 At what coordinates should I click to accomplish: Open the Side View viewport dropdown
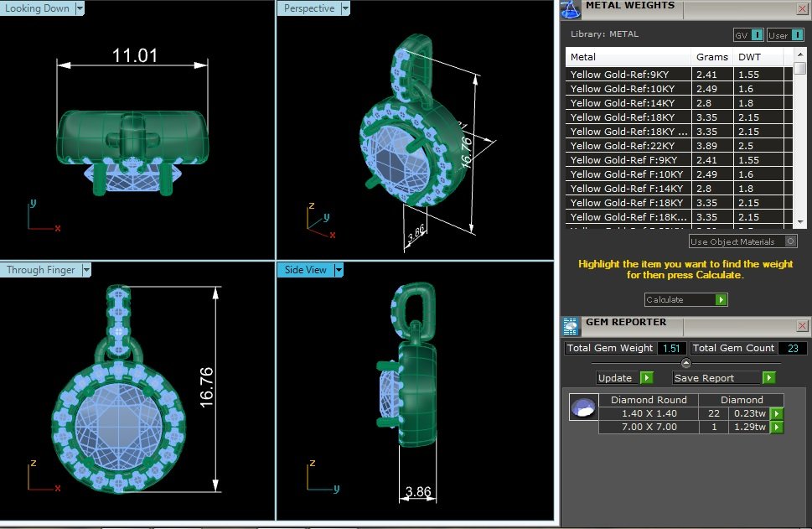tap(339, 270)
